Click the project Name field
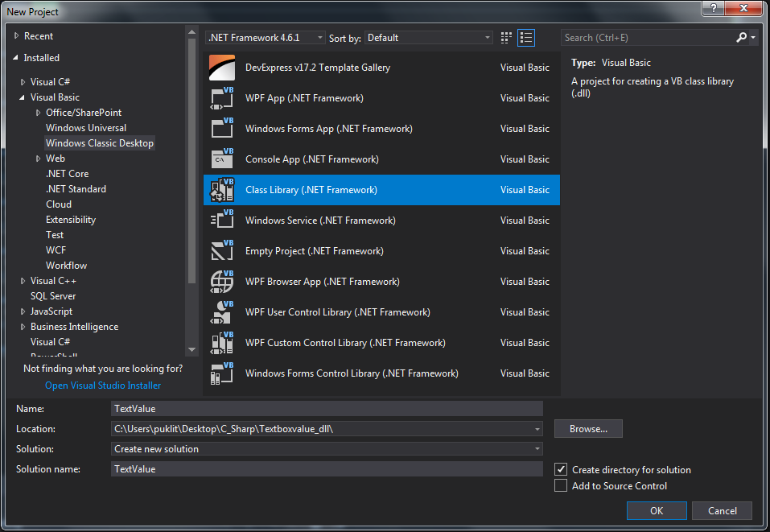 click(327, 409)
